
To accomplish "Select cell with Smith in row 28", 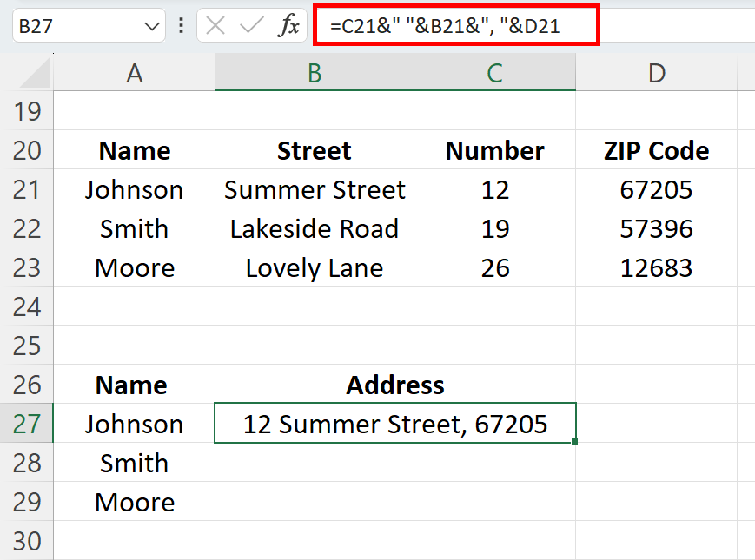I will tap(135, 463).
